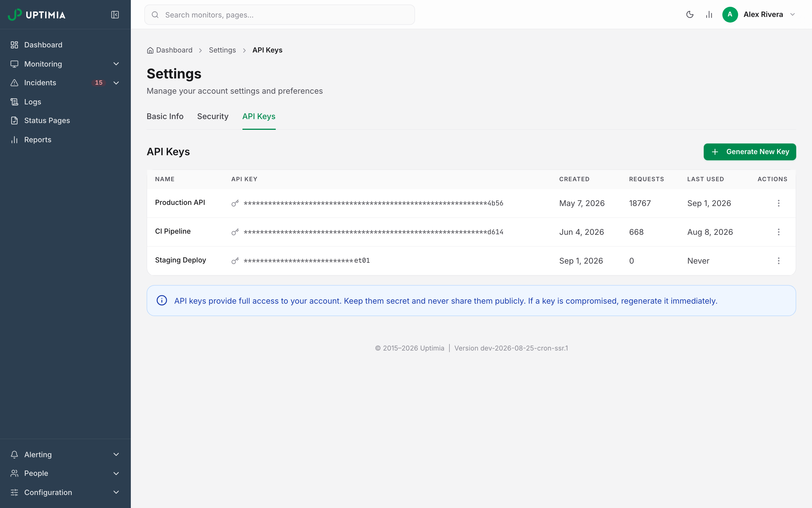Open actions menu for CI Pipeline
The image size is (812, 508).
(778, 232)
